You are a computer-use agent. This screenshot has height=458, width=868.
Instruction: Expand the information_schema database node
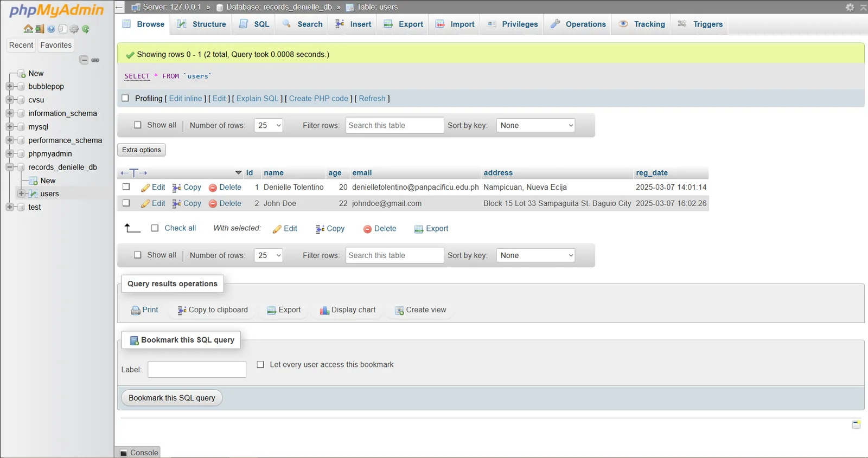coord(9,113)
